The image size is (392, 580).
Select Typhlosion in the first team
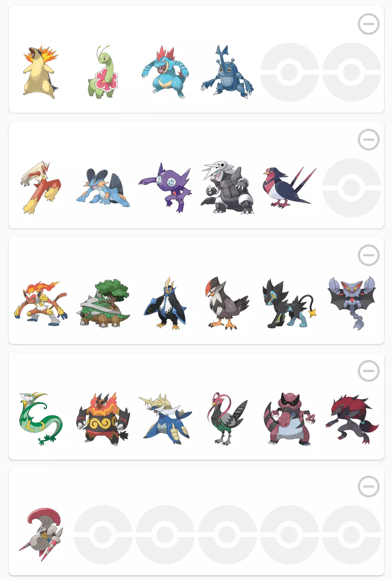coord(41,72)
